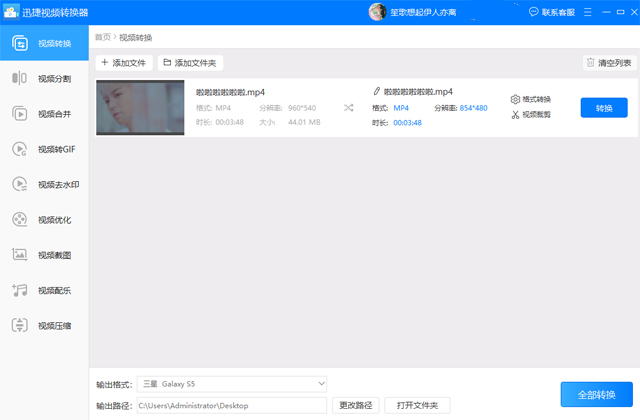
Task: Click the file size 44.01 MB
Action: coord(304,122)
